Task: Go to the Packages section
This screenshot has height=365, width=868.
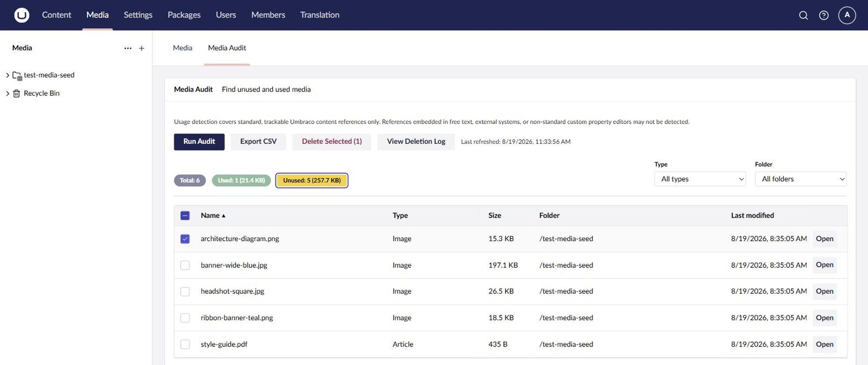Action: point(184,15)
